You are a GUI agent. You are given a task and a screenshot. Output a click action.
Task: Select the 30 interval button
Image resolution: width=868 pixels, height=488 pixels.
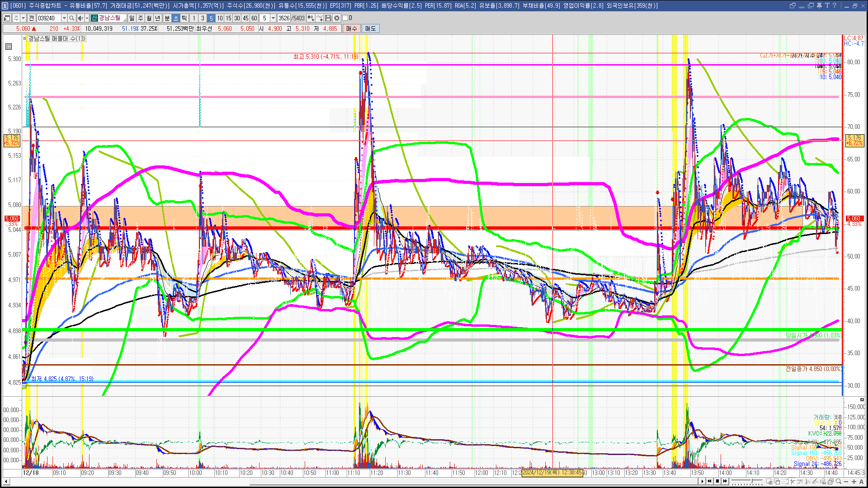[237, 18]
